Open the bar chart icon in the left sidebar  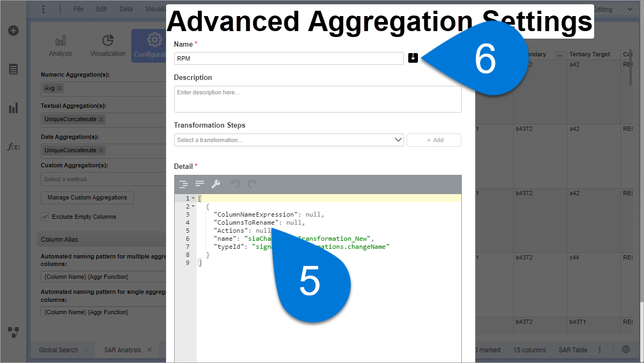13,108
